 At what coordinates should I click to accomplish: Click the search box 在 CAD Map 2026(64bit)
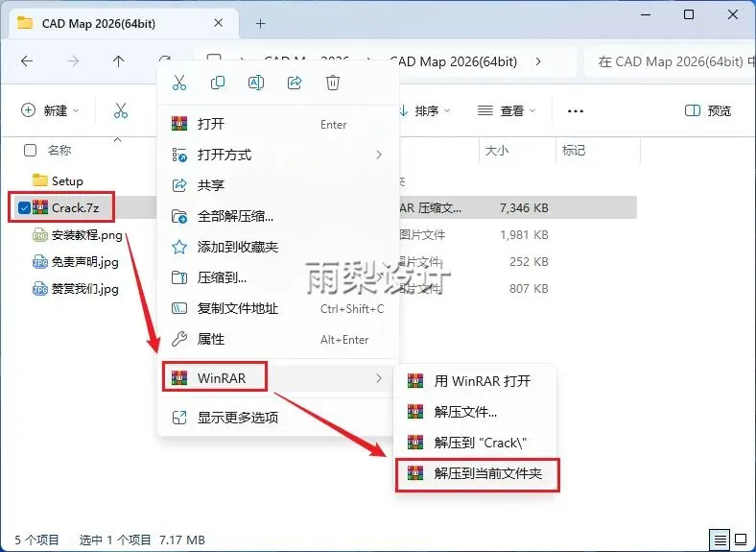click(671, 61)
